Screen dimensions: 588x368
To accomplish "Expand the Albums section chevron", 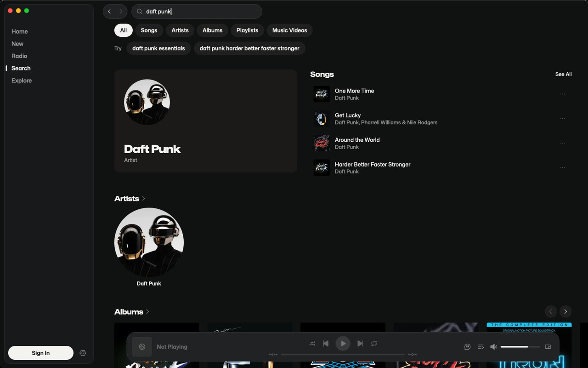I will tap(147, 311).
